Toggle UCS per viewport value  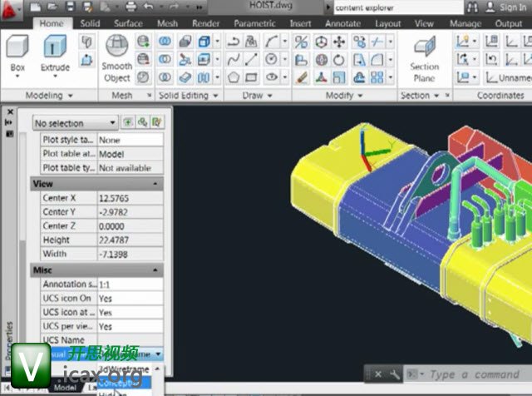[x=130, y=326]
